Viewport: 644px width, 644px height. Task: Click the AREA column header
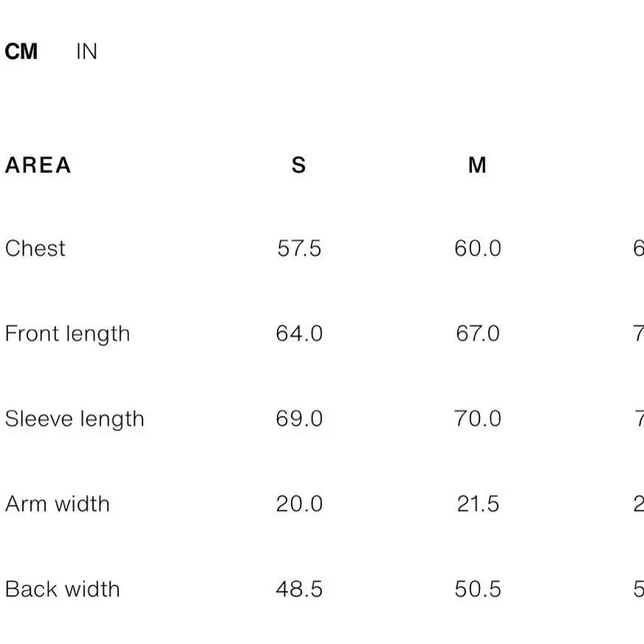coord(38,165)
